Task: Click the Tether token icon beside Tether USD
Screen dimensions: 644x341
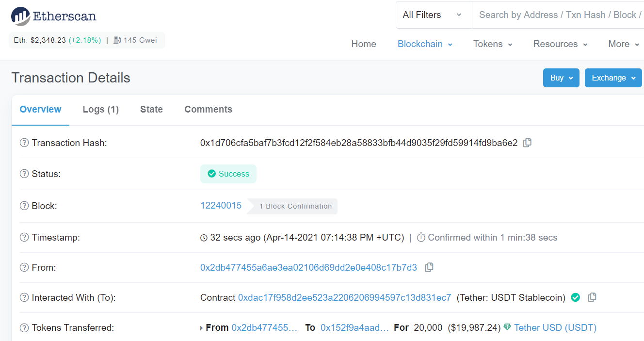Action: coord(507,327)
